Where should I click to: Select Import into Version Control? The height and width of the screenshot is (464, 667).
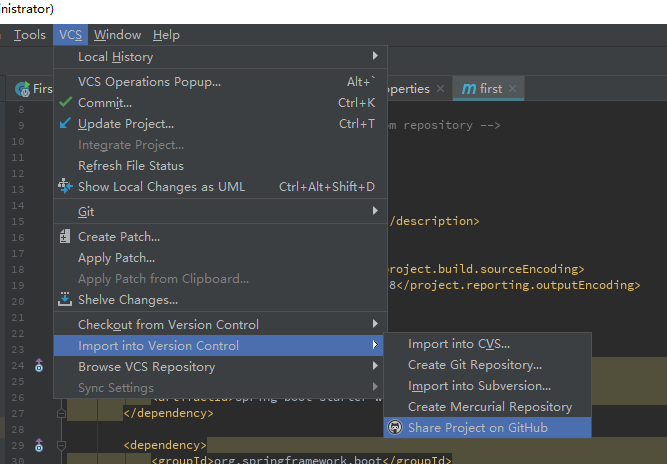[x=219, y=345]
